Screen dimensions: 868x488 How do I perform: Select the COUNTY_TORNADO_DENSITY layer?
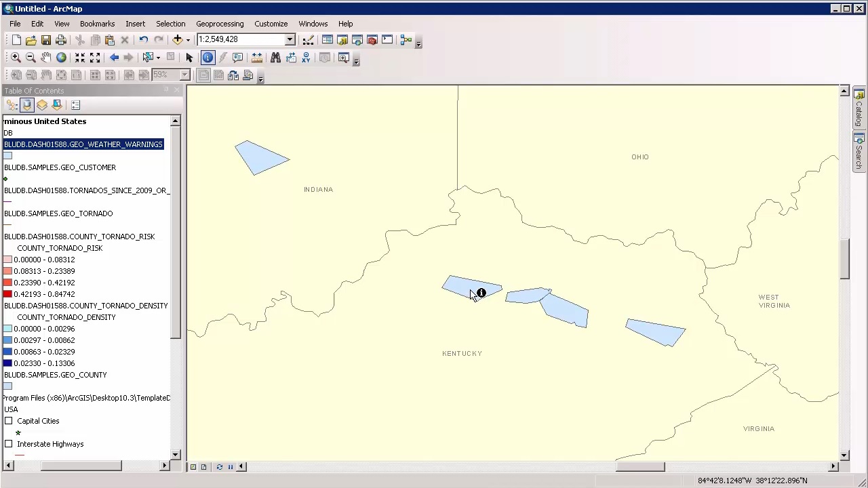pyautogui.click(x=85, y=306)
